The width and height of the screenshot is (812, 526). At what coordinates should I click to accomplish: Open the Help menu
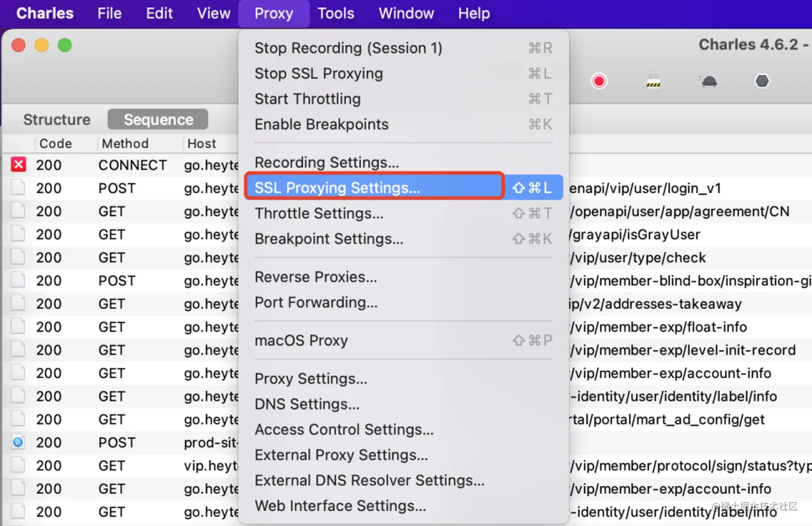click(x=474, y=13)
